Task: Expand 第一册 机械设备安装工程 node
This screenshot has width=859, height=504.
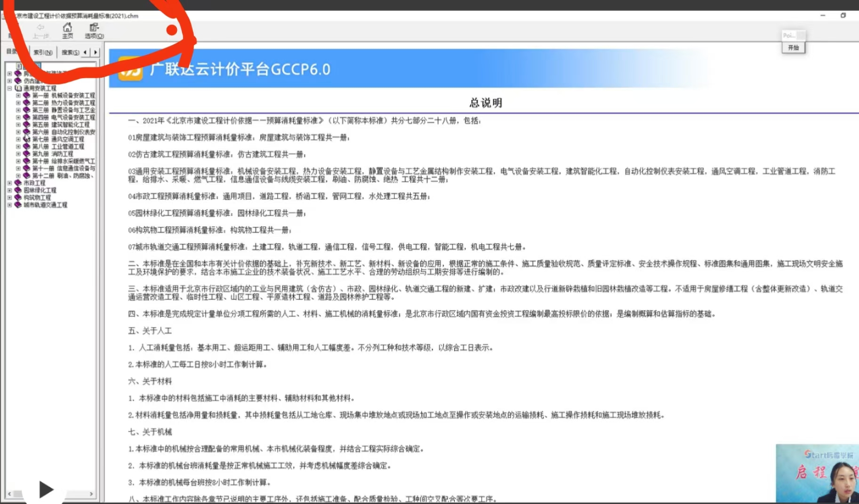Action: click(x=18, y=96)
